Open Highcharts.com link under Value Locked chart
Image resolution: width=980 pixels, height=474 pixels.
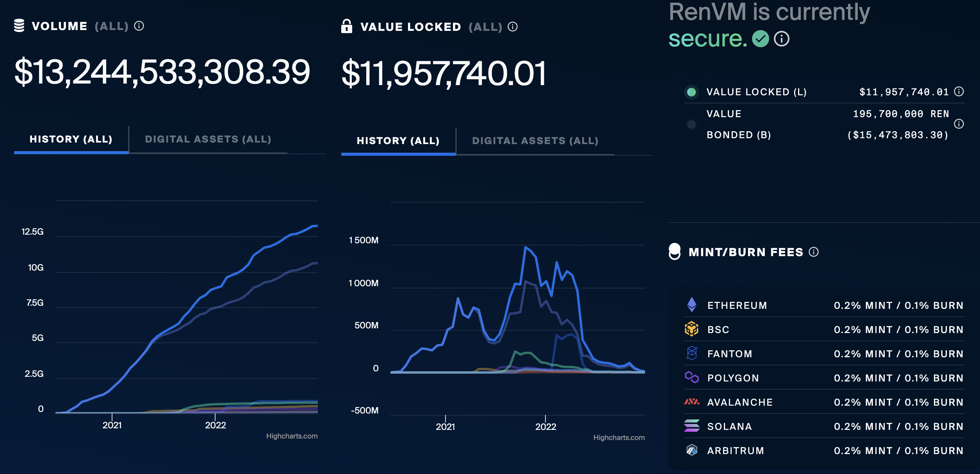619,438
